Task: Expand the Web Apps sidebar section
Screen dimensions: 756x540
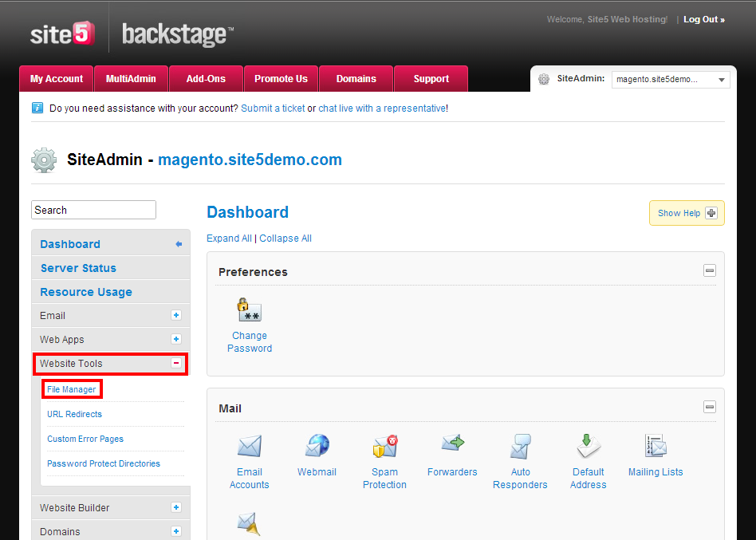Action: point(176,339)
